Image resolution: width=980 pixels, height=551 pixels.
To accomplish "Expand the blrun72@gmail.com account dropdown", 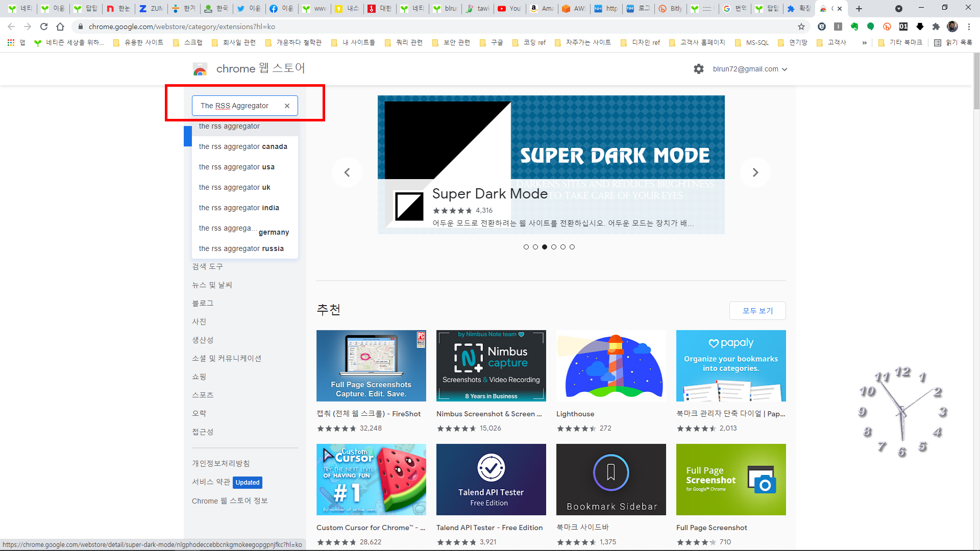I will pyautogui.click(x=750, y=69).
